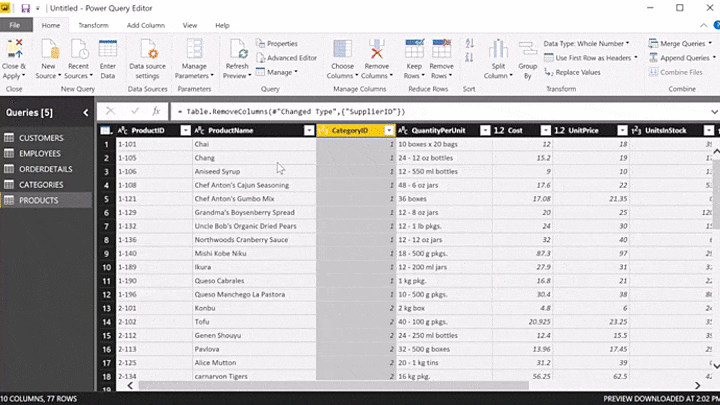Expand the Append Queries dropdown
This screenshot has width=720, height=405.
pyautogui.click(x=714, y=58)
